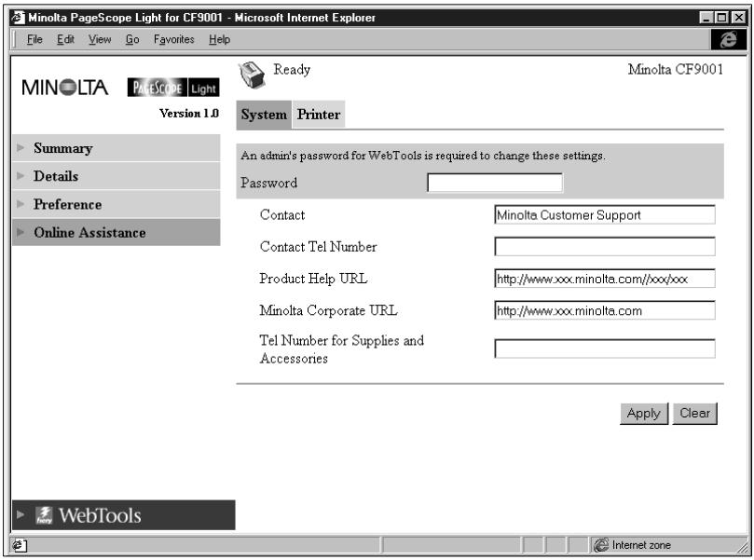Expand the WebTools arrow
This screenshot has width=754, height=560.
click(x=21, y=515)
